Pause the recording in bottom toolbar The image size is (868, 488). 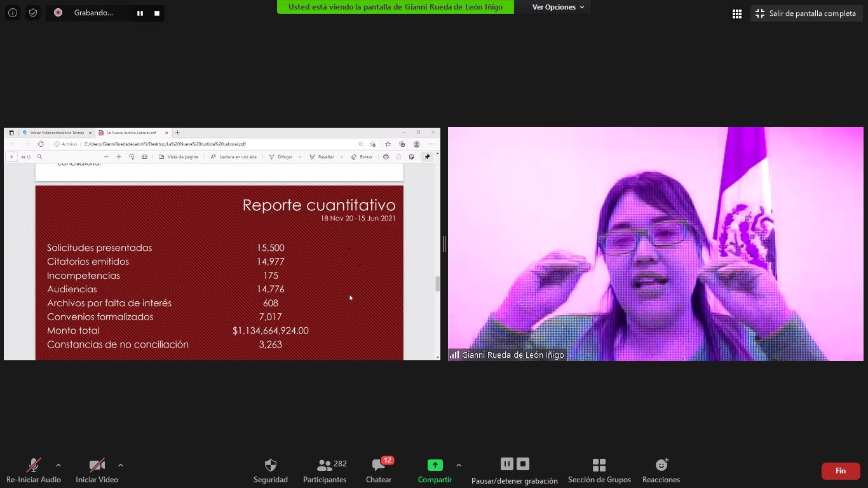tap(506, 464)
